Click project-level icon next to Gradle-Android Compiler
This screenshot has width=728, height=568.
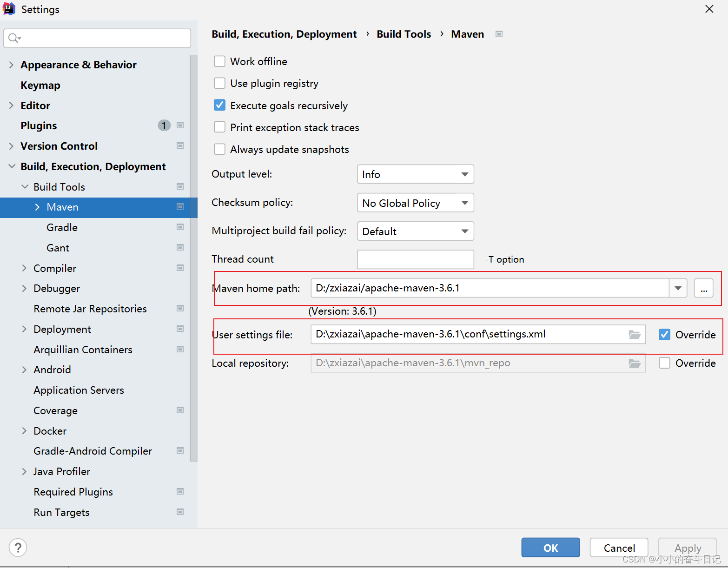pyautogui.click(x=180, y=451)
